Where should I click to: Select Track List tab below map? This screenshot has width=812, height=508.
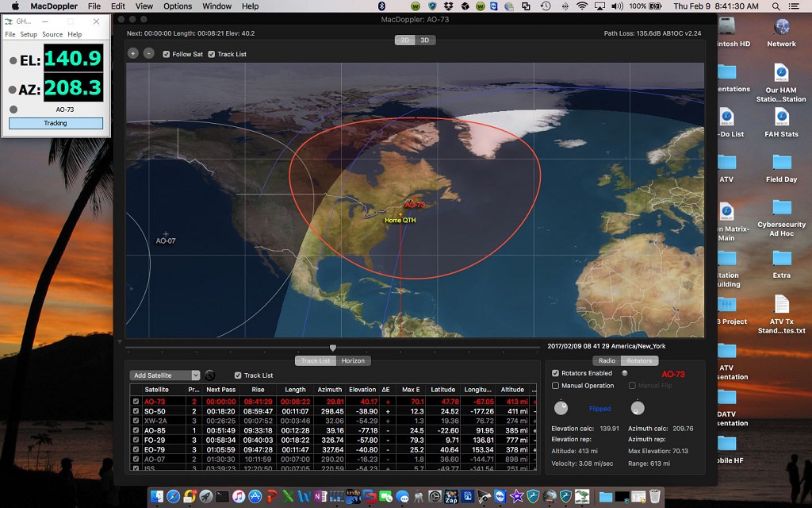pyautogui.click(x=316, y=361)
